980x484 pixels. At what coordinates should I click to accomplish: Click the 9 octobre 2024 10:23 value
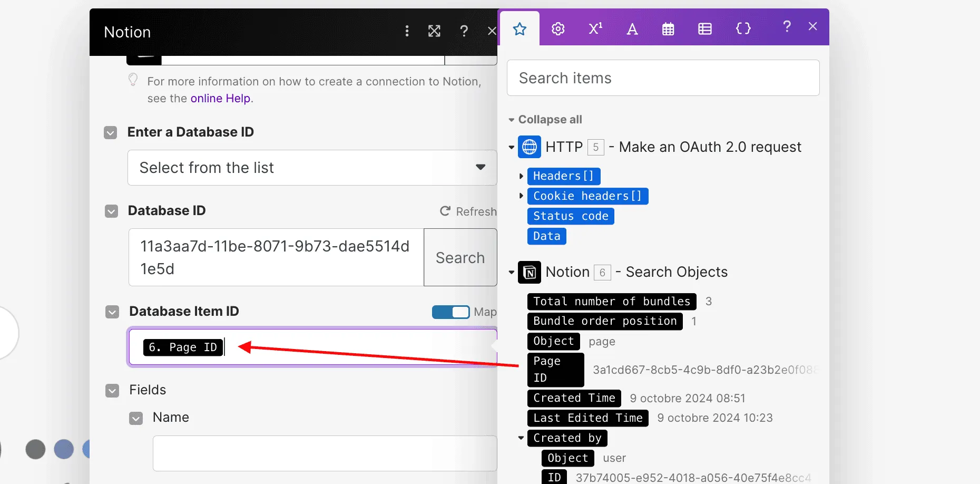click(715, 418)
